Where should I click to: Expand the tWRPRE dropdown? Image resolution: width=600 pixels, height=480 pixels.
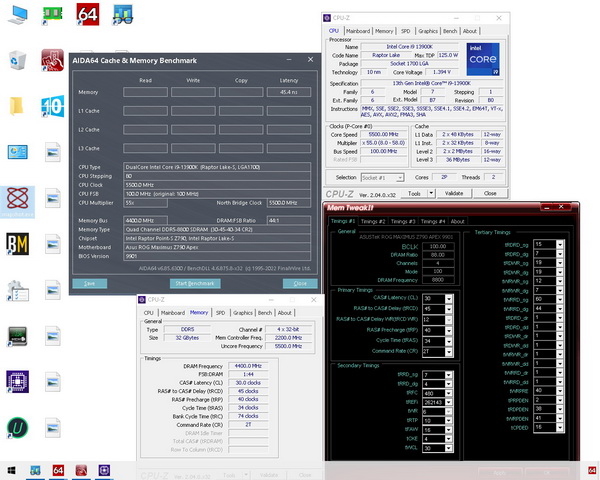[560, 391]
